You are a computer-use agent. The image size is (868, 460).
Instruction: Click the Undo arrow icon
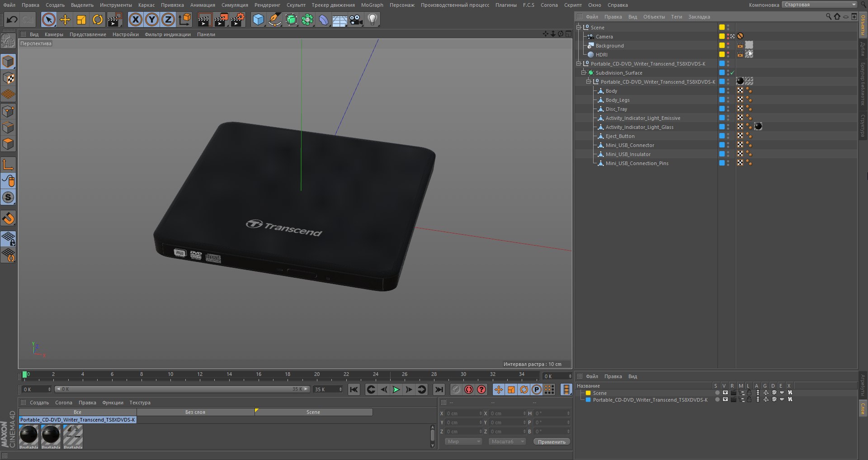(12, 19)
